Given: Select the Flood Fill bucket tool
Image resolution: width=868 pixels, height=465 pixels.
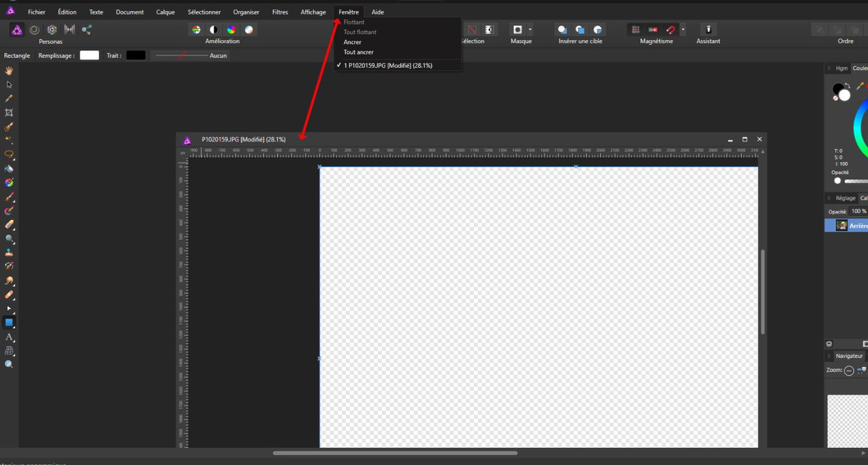Looking at the screenshot, I should tap(9, 169).
